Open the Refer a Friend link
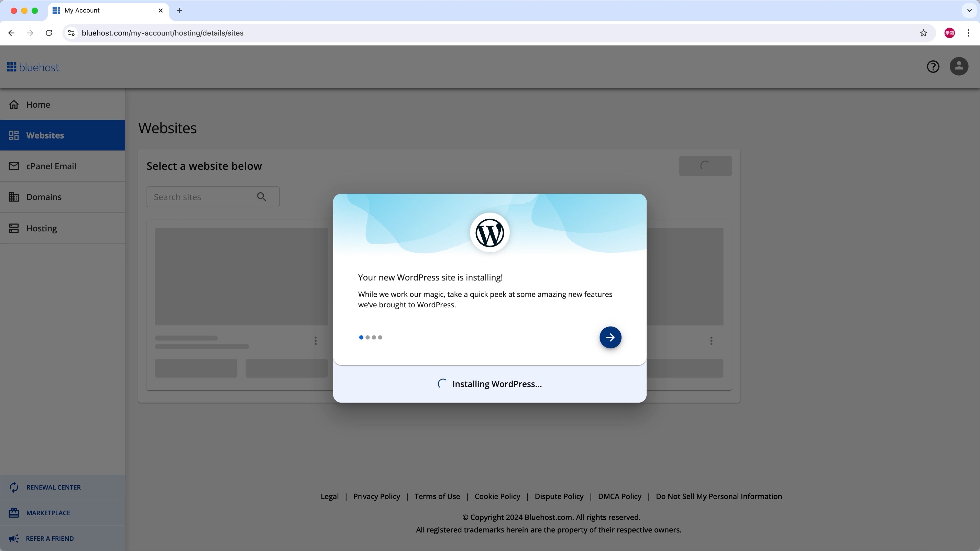Screen dimensions: 980x551 pyautogui.click(x=62, y=539)
